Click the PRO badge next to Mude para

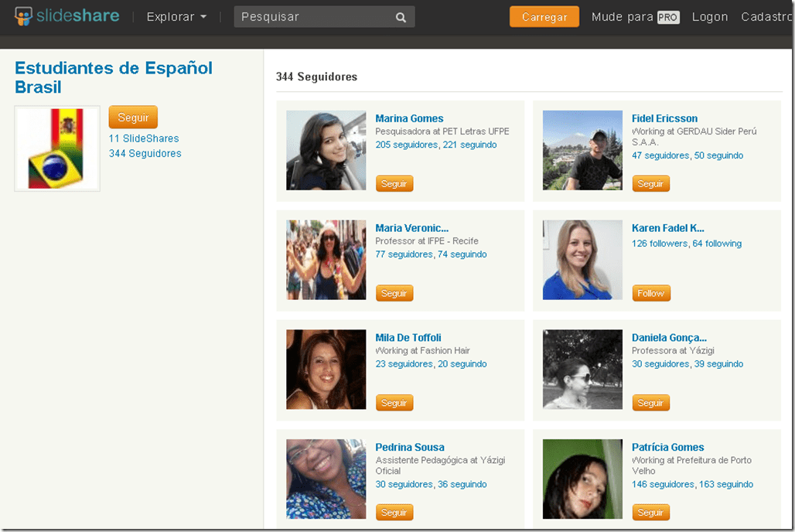670,16
